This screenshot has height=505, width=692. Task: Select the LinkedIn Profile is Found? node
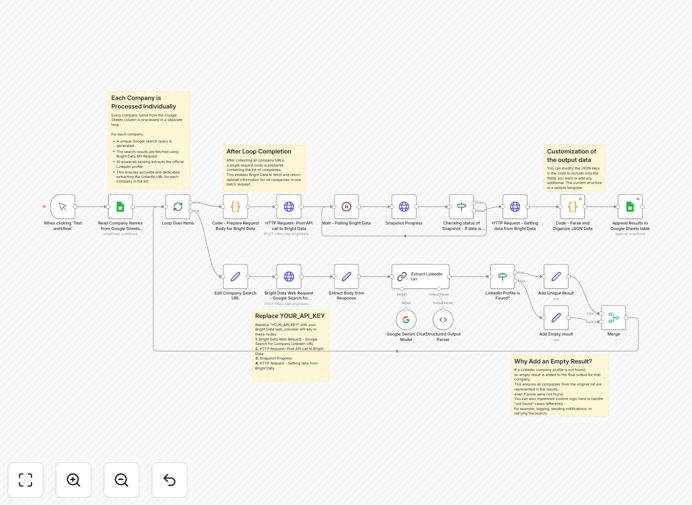click(503, 276)
